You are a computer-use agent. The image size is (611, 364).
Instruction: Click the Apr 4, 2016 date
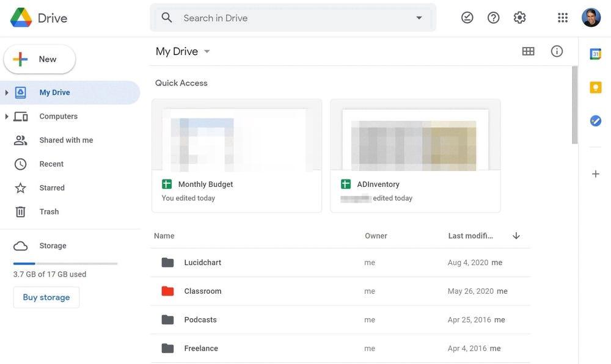[x=467, y=349]
